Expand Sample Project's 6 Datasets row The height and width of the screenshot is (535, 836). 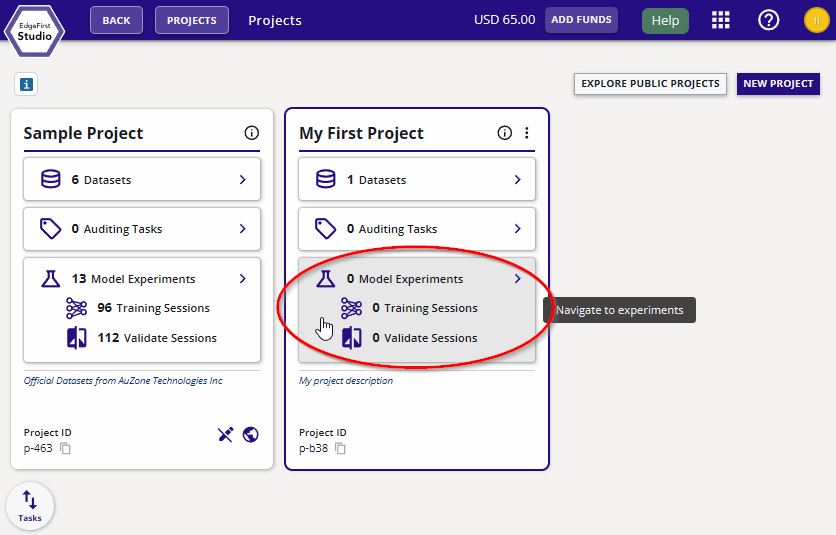pos(242,180)
